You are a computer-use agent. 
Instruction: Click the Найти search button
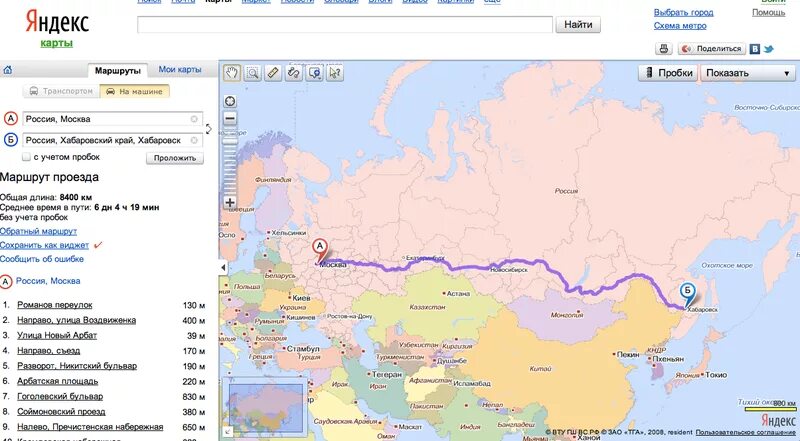[578, 24]
